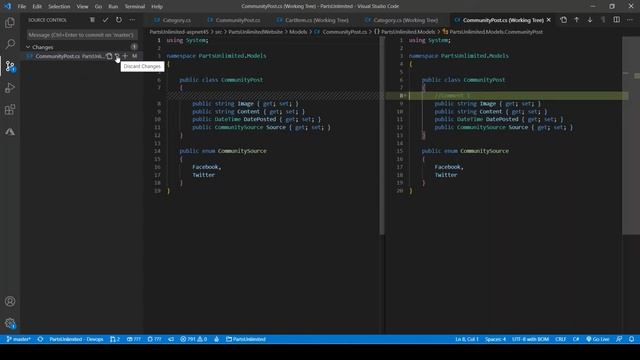
Task: Click PartsUnlimited - Devops project in status bar
Action: coord(76,339)
